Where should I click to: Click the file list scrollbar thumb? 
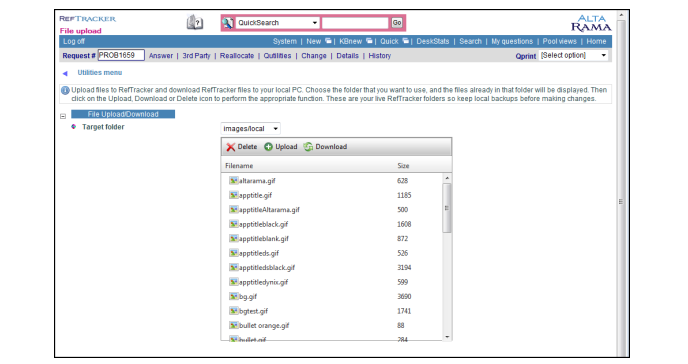pyautogui.click(x=447, y=208)
